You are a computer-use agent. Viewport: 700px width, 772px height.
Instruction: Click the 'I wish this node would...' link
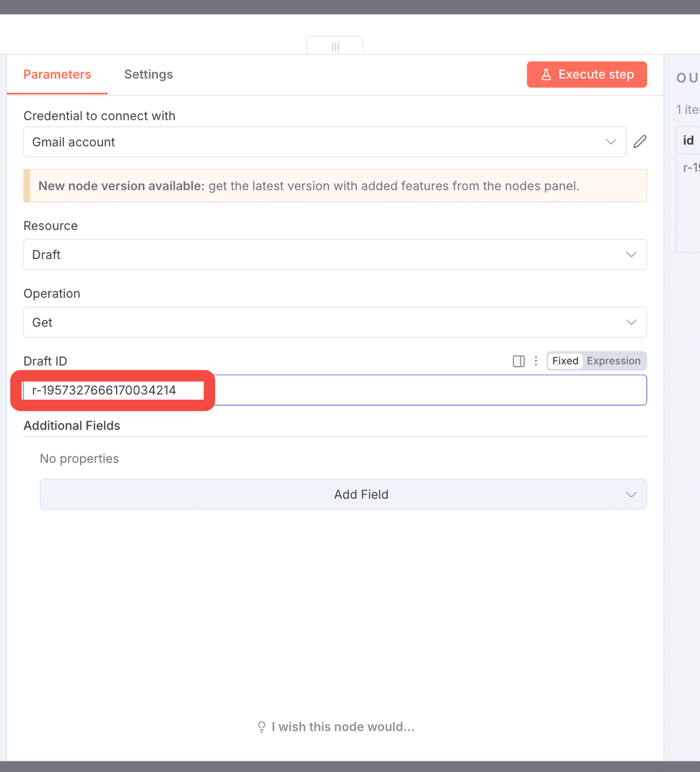[336, 727]
